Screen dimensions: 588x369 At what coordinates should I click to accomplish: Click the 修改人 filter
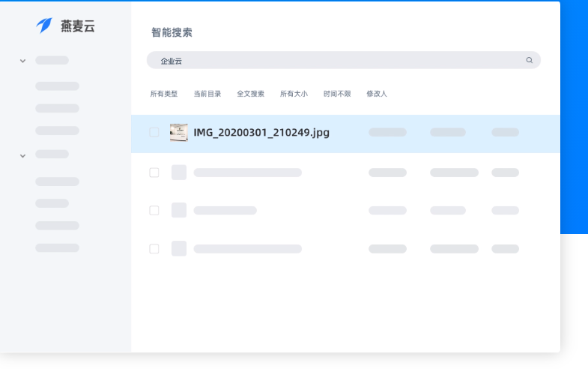(x=377, y=94)
